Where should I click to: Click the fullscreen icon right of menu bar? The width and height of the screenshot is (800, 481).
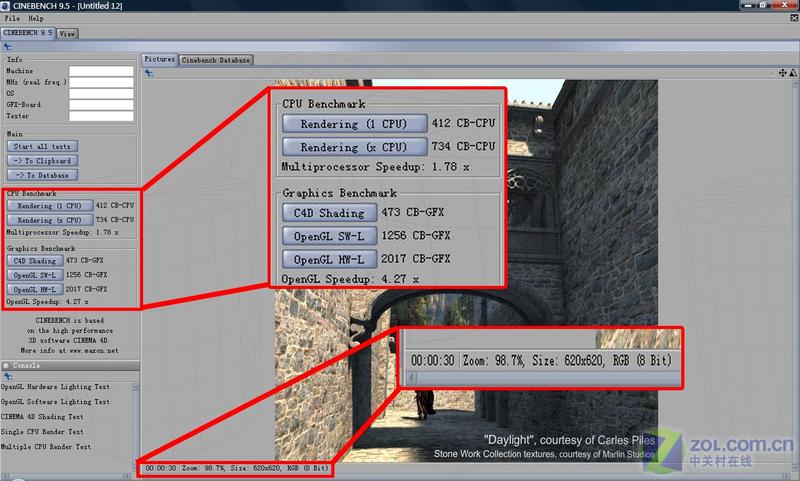coord(794,18)
